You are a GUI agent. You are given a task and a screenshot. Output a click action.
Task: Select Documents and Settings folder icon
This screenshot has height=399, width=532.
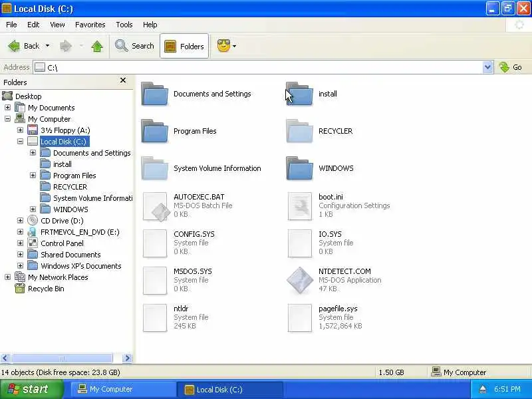(x=155, y=94)
